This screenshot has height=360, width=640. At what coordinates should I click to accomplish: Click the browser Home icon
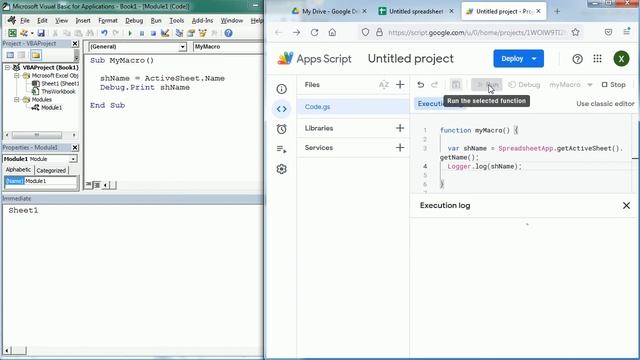pyautogui.click(x=332, y=32)
